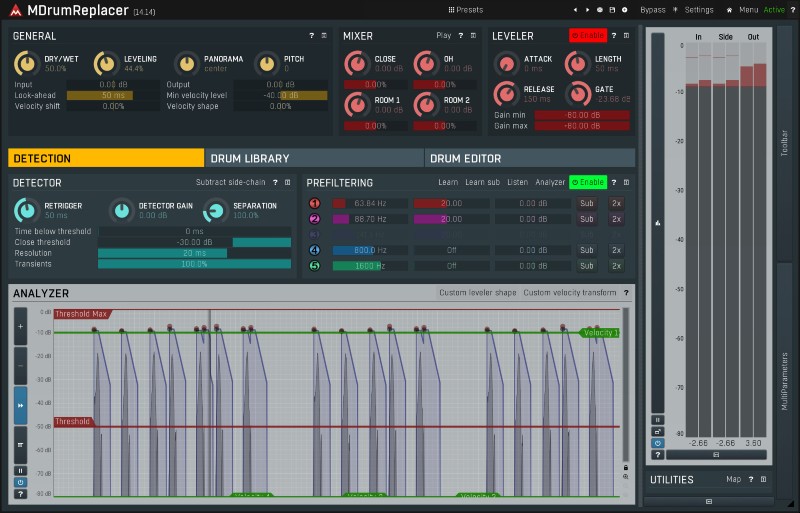Toggle prefilter band 4 on or off
This screenshot has width=800, height=513.
click(315, 250)
